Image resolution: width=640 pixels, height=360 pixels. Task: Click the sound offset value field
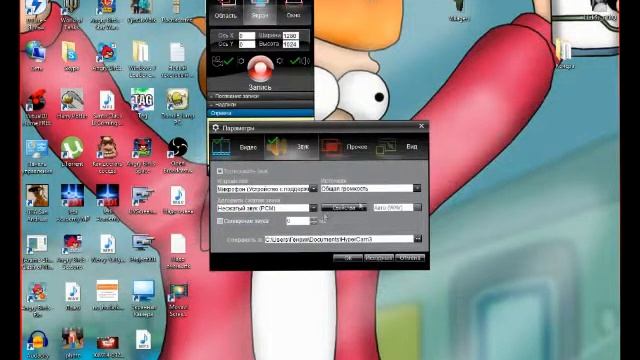pos(298,221)
